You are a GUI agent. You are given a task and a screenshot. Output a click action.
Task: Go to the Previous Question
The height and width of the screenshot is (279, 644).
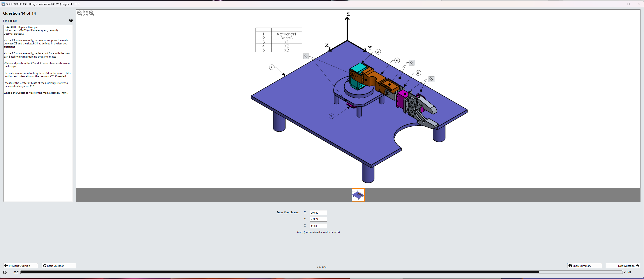(x=21, y=266)
